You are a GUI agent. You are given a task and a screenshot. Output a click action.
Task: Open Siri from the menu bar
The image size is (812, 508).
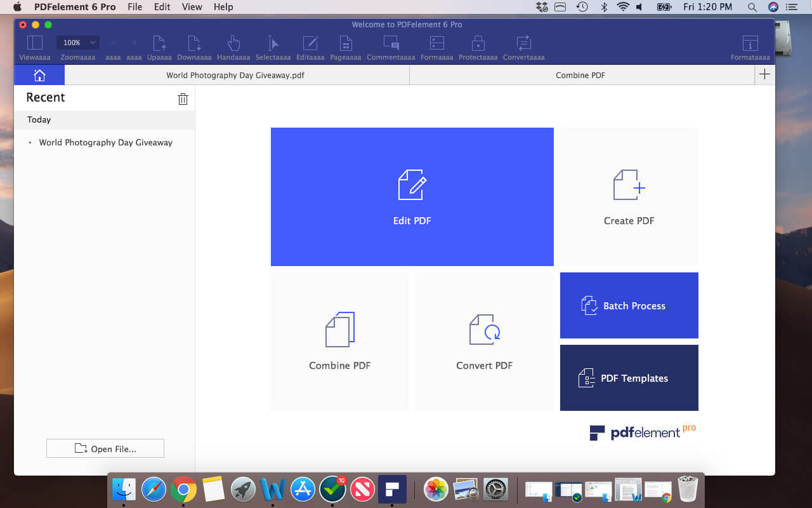[x=773, y=7]
